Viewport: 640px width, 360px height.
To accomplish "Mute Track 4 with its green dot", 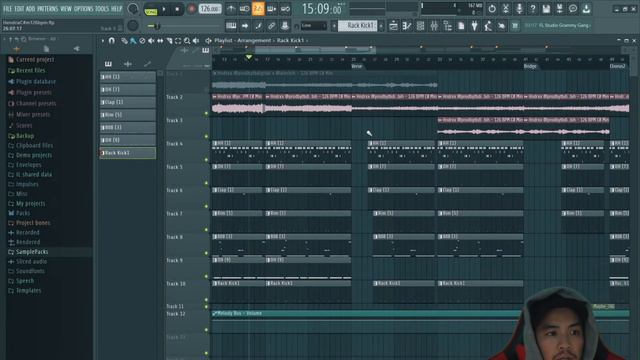I will tap(206, 160).
